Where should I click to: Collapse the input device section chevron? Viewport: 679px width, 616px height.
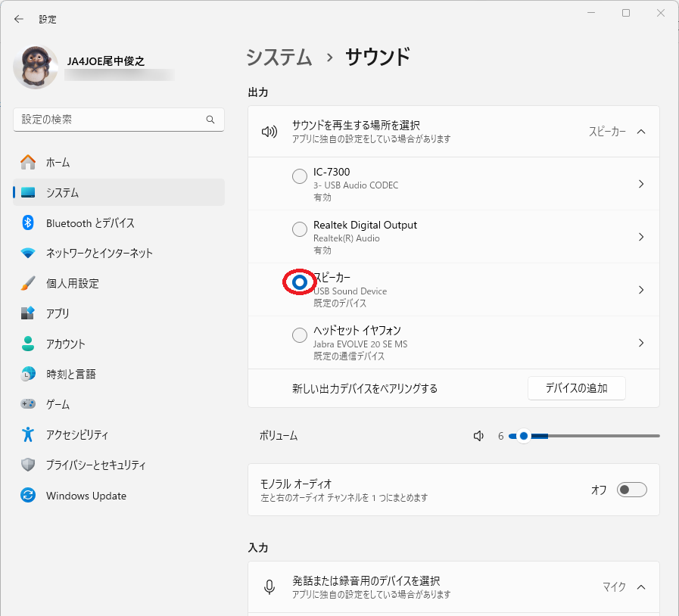pos(641,587)
